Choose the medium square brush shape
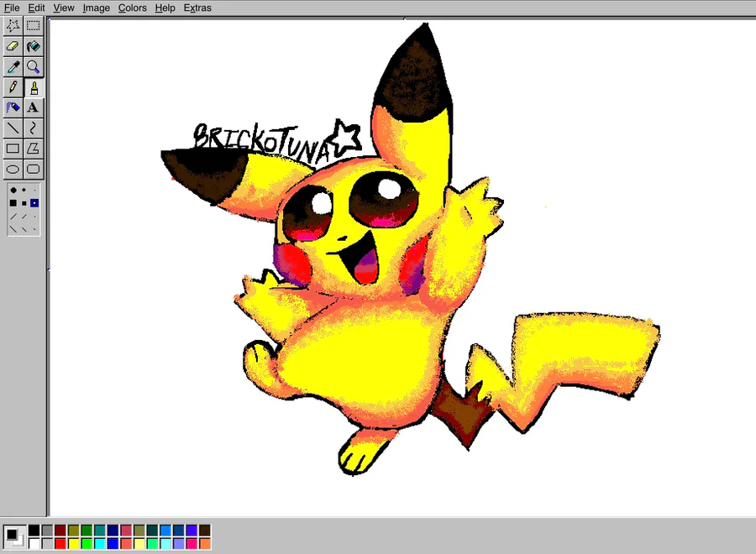 coord(24,203)
